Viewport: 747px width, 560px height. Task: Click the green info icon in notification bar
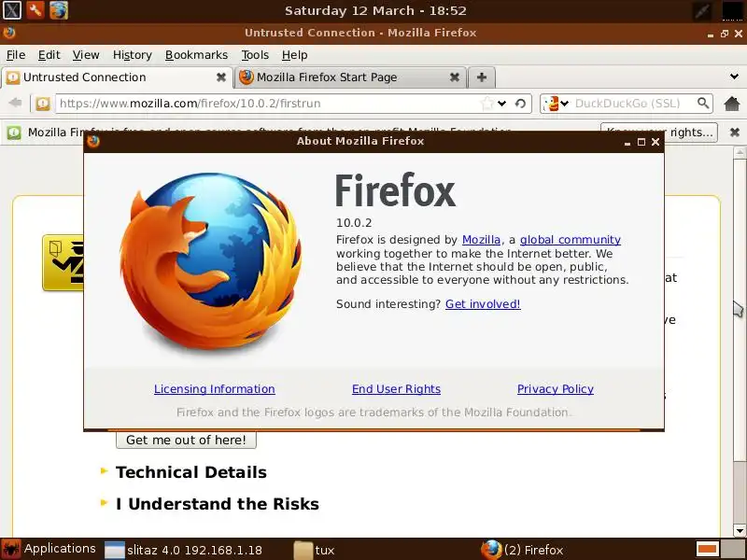pos(14,133)
